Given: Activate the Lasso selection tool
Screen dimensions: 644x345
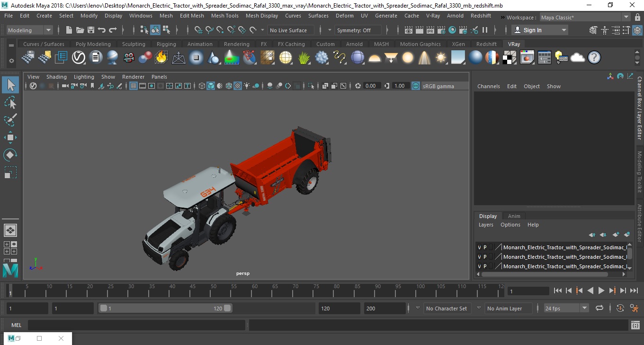Looking at the screenshot, I should (x=10, y=103).
